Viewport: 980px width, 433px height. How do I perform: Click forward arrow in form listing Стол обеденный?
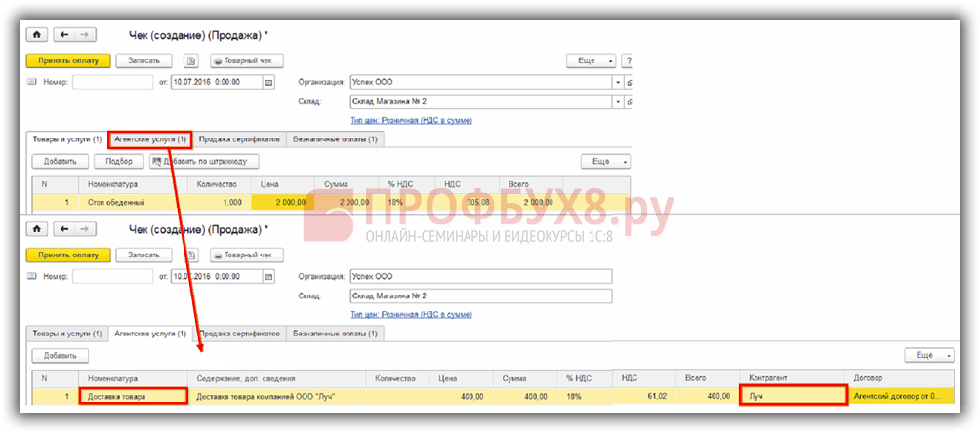click(x=85, y=36)
